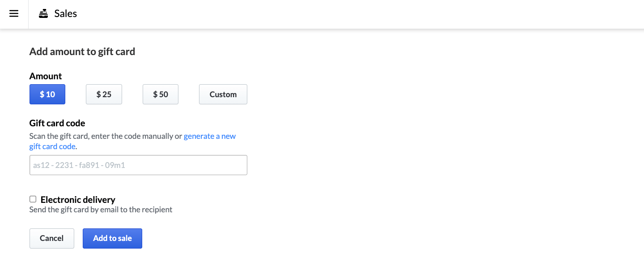Screen dimensions: 644x262
Task: Click the as12 - 2231 placeholder text
Action: pyautogui.click(x=79, y=165)
